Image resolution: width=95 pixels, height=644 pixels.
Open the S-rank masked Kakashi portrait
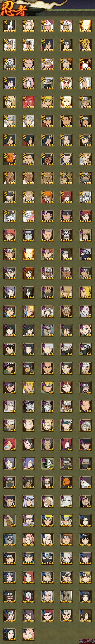pos(48,83)
